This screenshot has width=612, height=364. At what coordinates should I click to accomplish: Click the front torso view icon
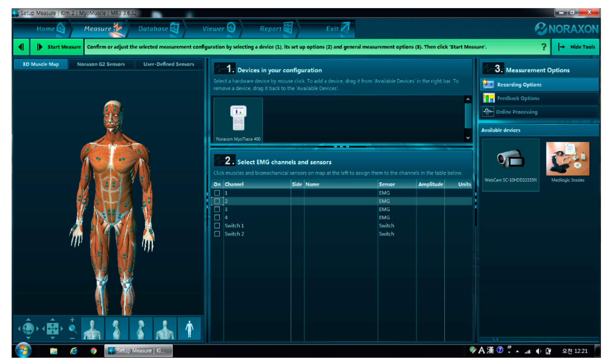point(92,329)
